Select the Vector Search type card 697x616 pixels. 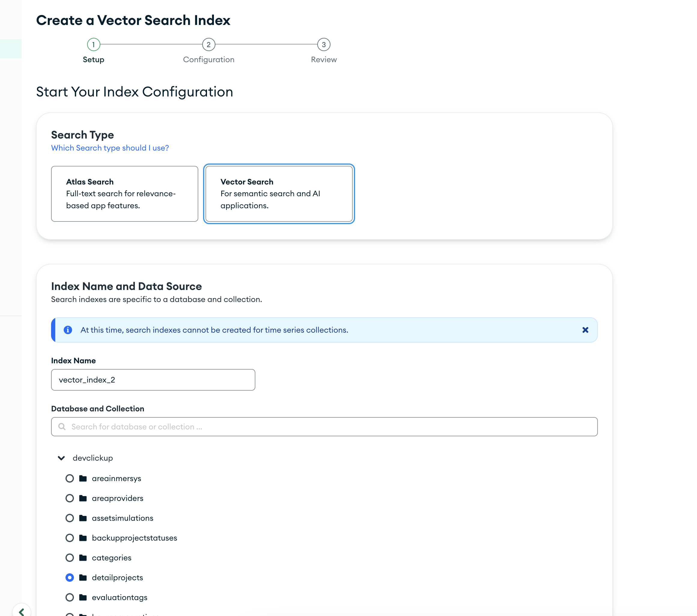point(279,194)
